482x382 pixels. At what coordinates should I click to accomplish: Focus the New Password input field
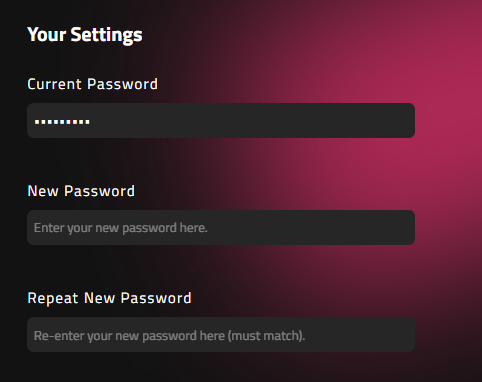(221, 228)
